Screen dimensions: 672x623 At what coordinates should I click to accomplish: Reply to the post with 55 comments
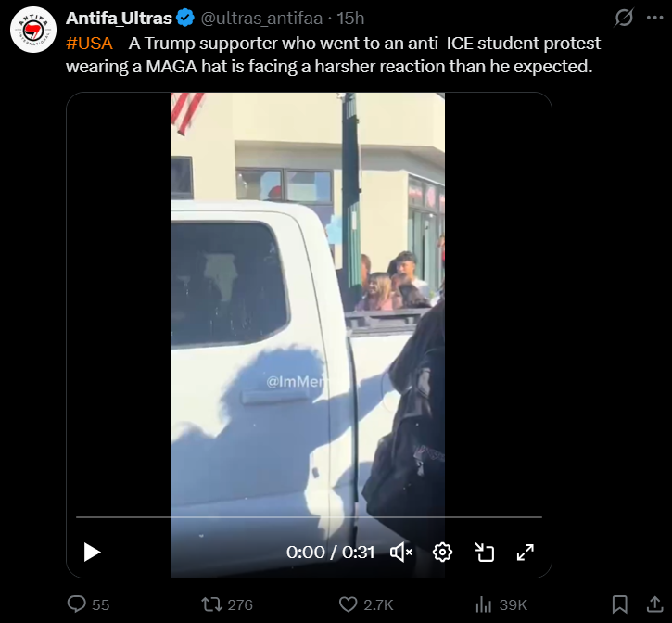click(88, 604)
